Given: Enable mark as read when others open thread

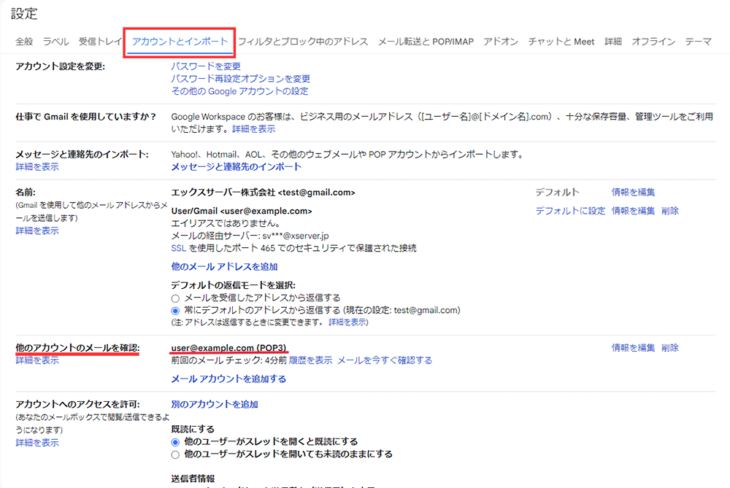Looking at the screenshot, I should 176,441.
